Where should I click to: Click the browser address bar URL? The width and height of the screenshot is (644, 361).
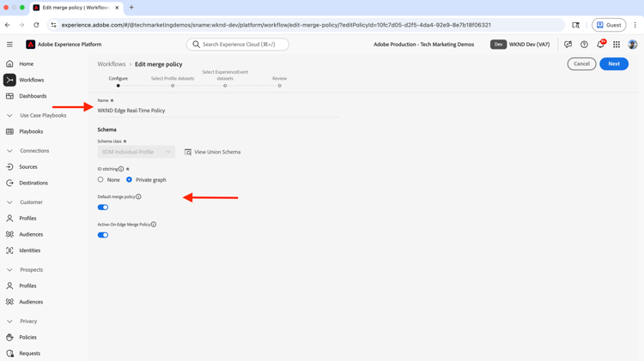[x=276, y=25]
